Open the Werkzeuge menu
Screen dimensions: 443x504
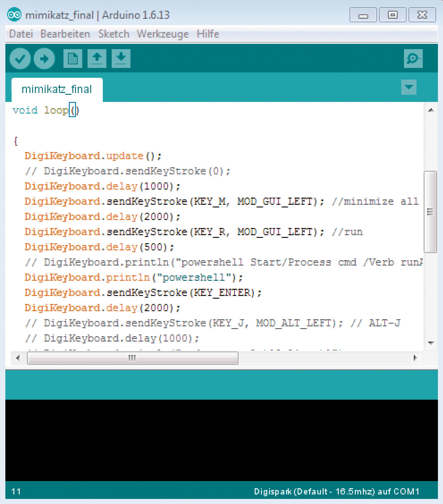coord(163,34)
